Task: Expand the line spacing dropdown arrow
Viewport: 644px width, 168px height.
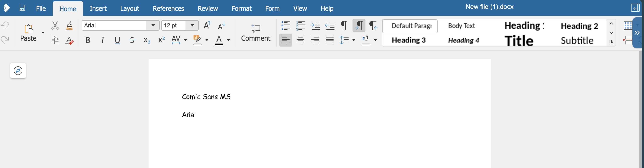Action: [x=353, y=40]
